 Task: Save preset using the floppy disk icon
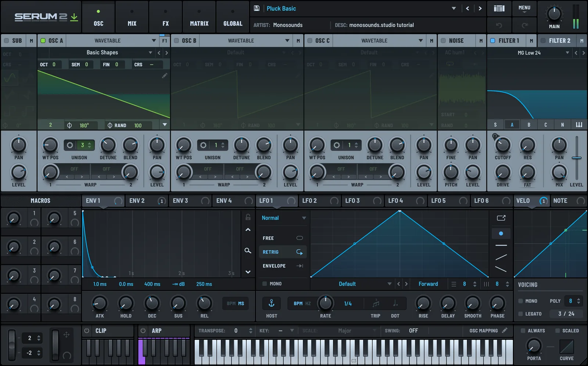pyautogui.click(x=257, y=8)
